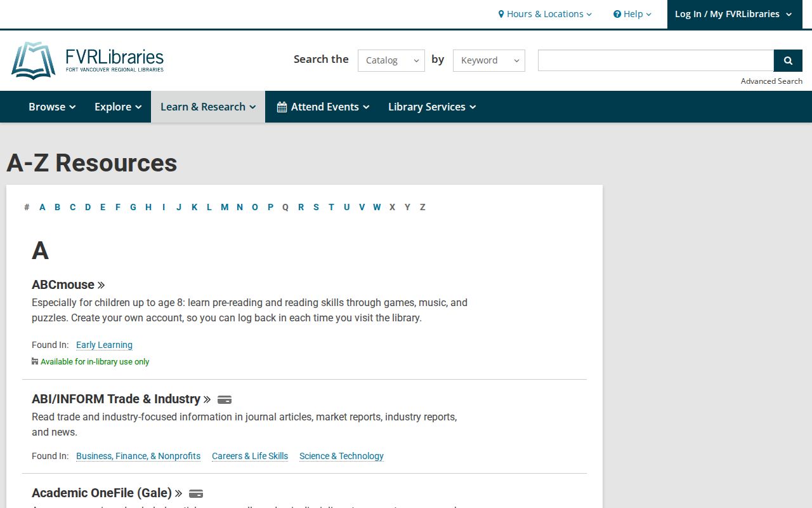Open the Browse menu

(52, 107)
